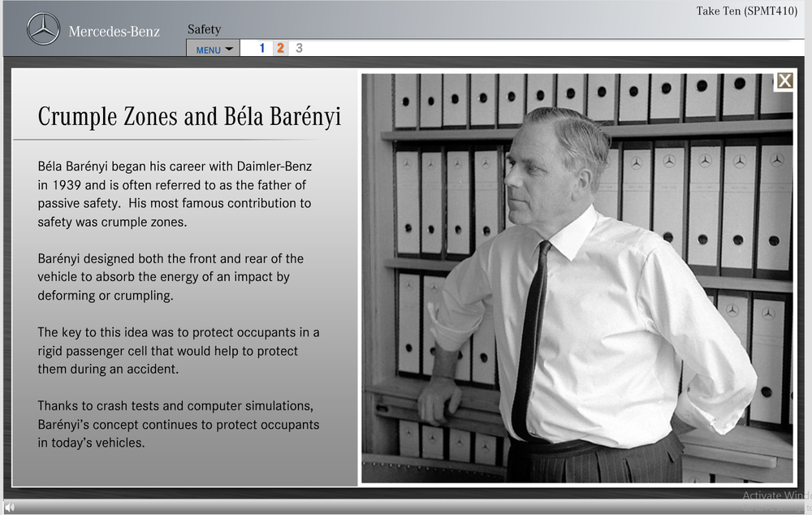
Task: Click the photo of Béla Barényi
Action: (577, 278)
